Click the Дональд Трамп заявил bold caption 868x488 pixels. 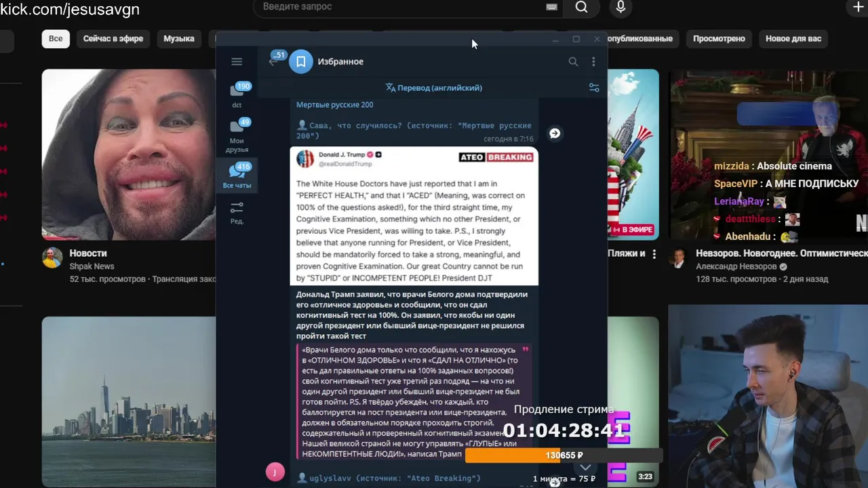click(412, 315)
